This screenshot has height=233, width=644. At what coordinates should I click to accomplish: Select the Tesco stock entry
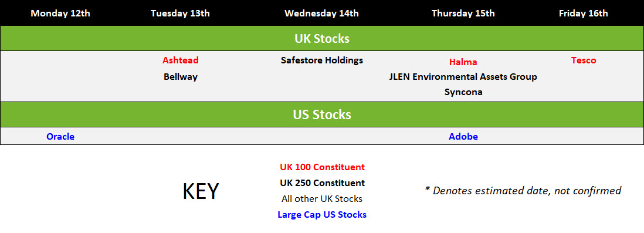(x=584, y=60)
